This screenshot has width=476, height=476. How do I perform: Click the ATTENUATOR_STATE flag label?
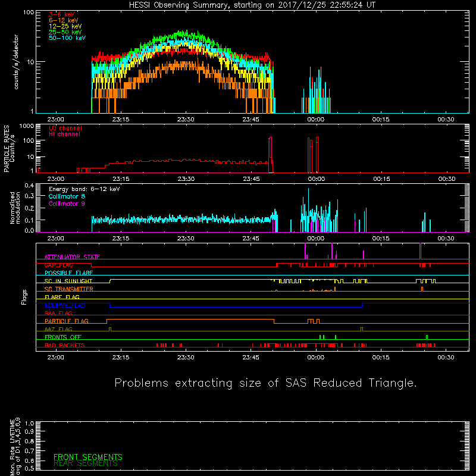72,257
